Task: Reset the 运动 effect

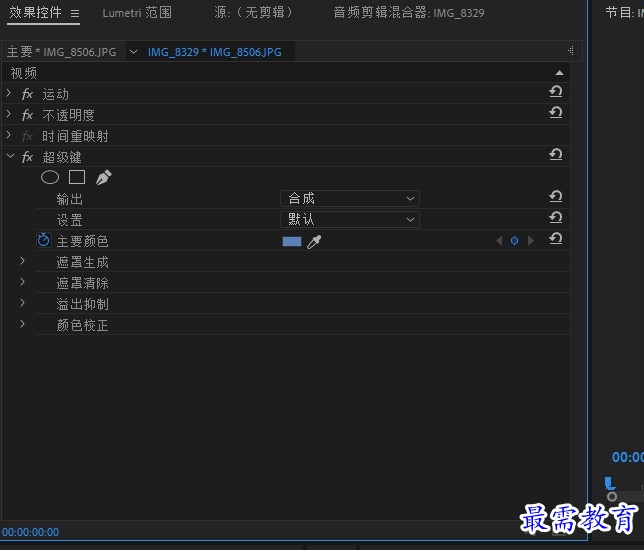Action: [556, 91]
